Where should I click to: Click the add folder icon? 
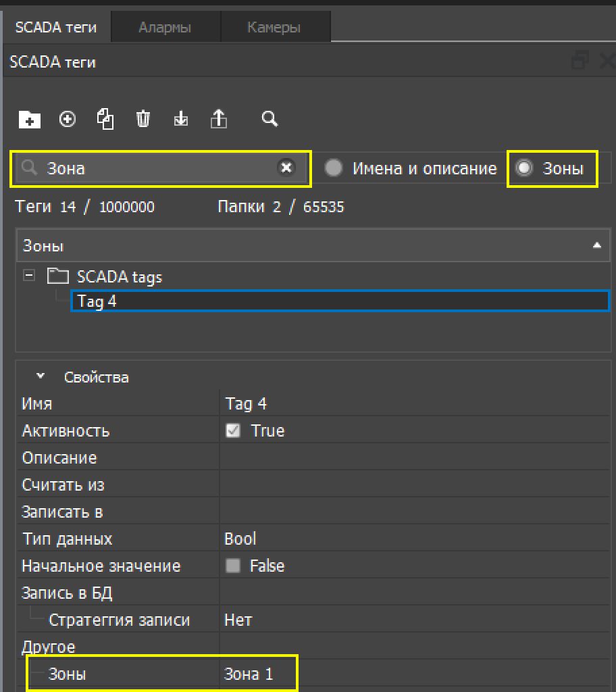29,120
